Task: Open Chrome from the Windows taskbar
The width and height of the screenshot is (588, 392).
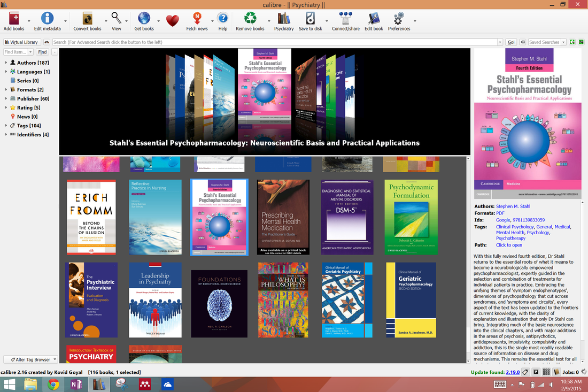Action: click(53, 385)
